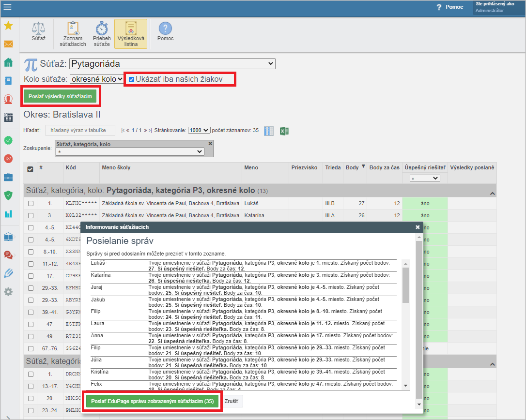
Task: Remove the Súťaž, kategória, kolo grouping
Action: [210, 143]
